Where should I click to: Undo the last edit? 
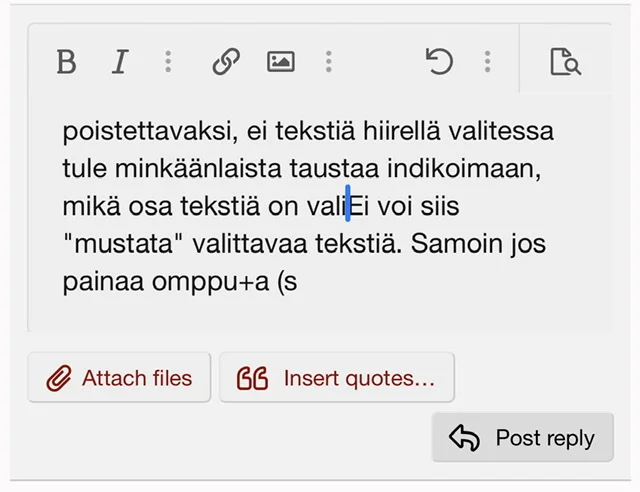click(439, 62)
